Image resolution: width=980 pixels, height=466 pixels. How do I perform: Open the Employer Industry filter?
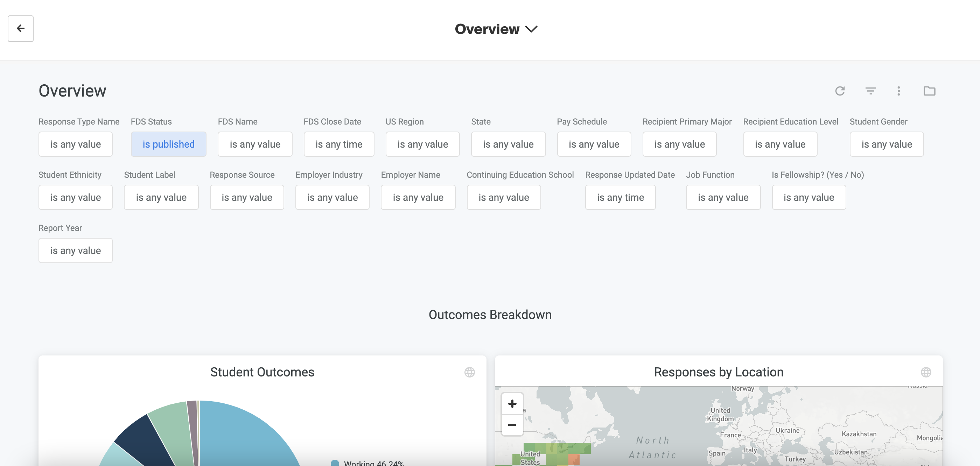332,197
